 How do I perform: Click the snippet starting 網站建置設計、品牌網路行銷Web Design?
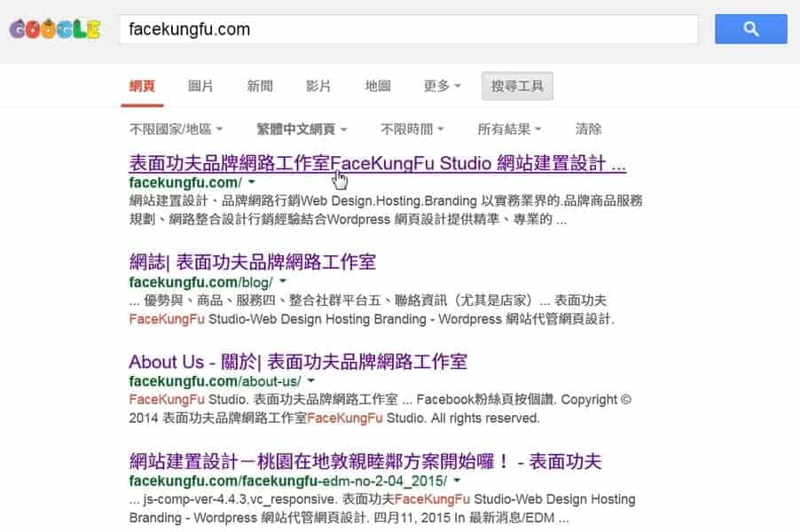(386, 210)
